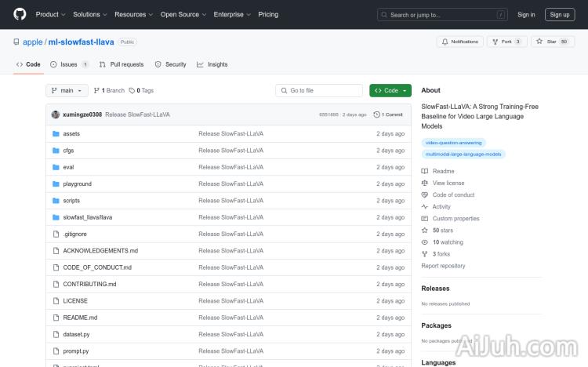Image resolution: width=588 pixels, height=367 pixels.
Task: Open the Readme link in About
Action: pyautogui.click(x=443, y=171)
